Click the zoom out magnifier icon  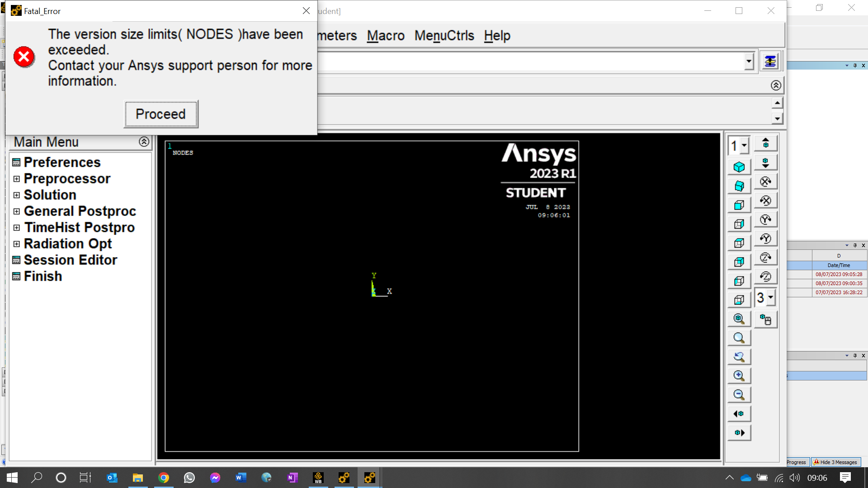[x=739, y=394]
